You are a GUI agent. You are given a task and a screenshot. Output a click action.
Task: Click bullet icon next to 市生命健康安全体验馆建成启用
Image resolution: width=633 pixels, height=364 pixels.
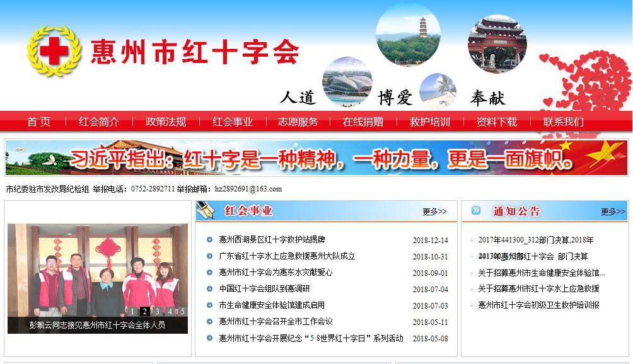coord(209,305)
